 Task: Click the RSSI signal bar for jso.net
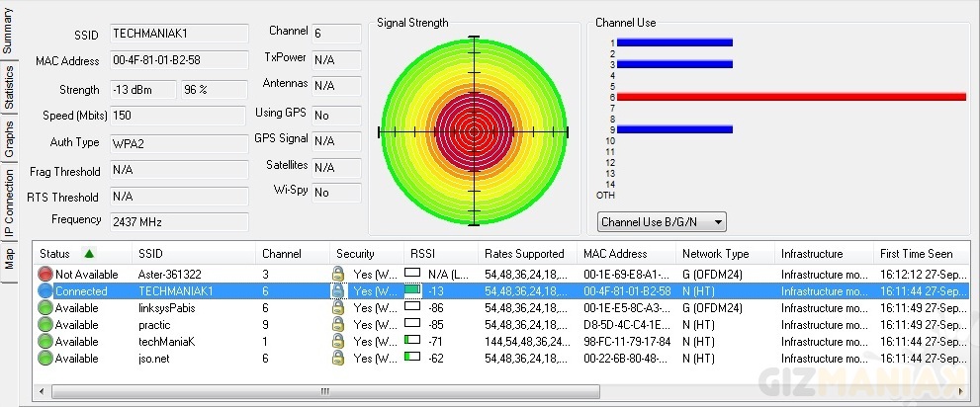click(412, 358)
